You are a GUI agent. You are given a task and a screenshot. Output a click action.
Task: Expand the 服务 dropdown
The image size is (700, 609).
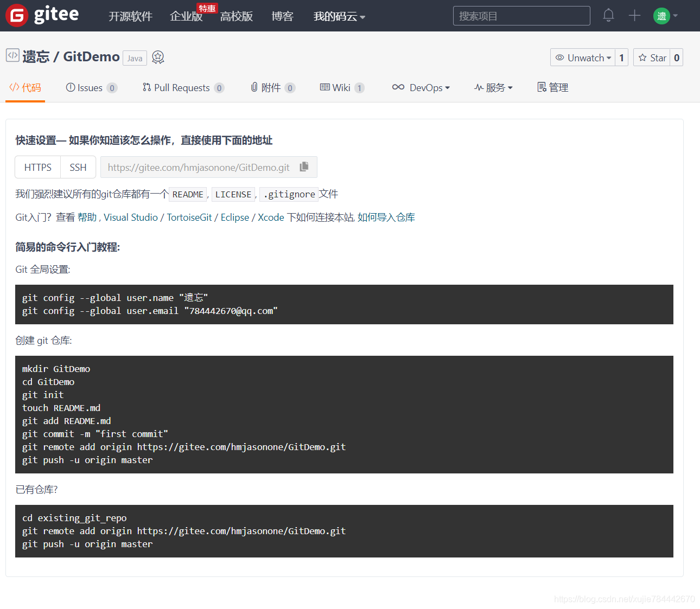pyautogui.click(x=493, y=87)
